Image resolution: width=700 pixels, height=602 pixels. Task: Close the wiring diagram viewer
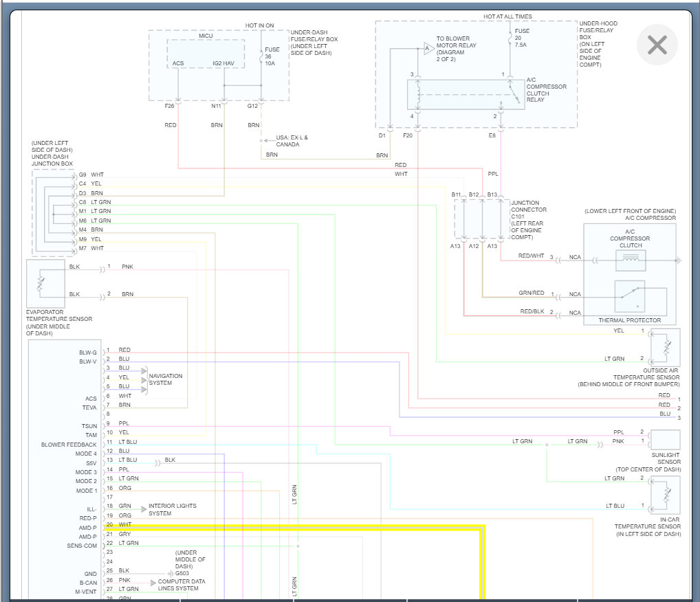(657, 45)
